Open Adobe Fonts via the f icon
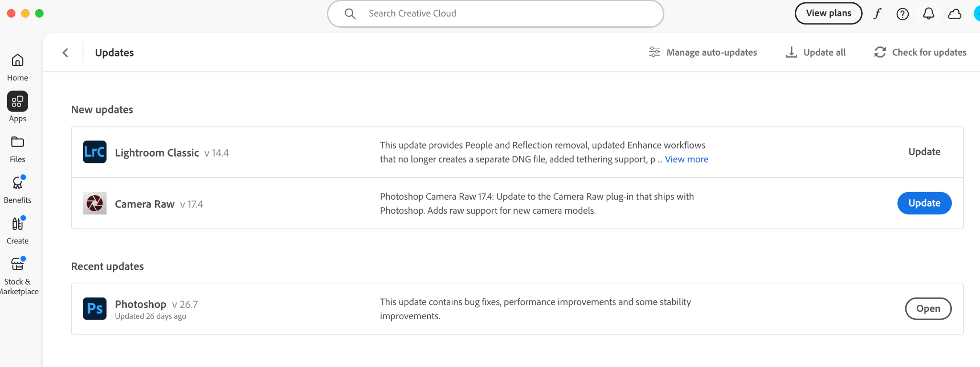 pos(878,13)
